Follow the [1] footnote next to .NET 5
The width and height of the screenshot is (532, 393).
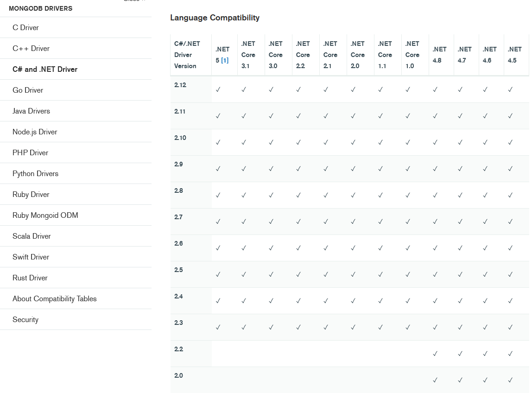pyautogui.click(x=225, y=60)
